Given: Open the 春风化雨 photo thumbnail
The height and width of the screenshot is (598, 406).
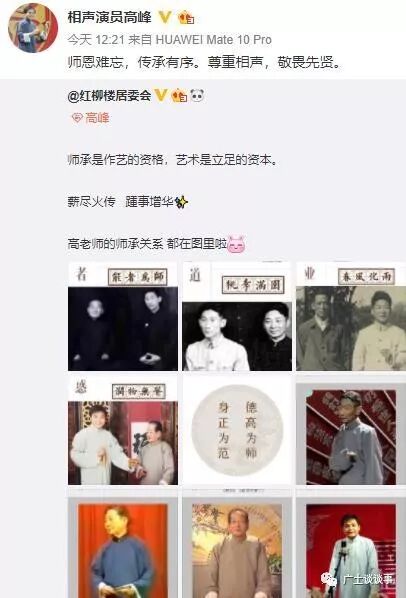Looking at the screenshot, I should coord(351,317).
